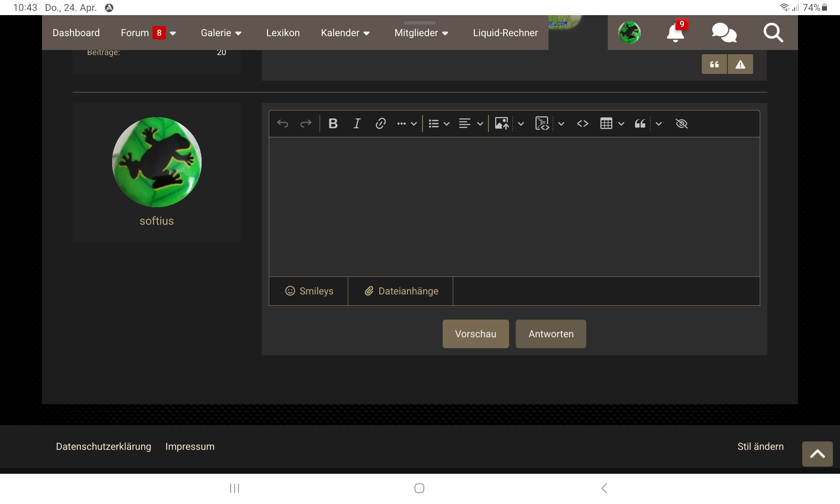The height and width of the screenshot is (504, 840).
Task: Toggle italic text formatting
Action: click(x=357, y=123)
